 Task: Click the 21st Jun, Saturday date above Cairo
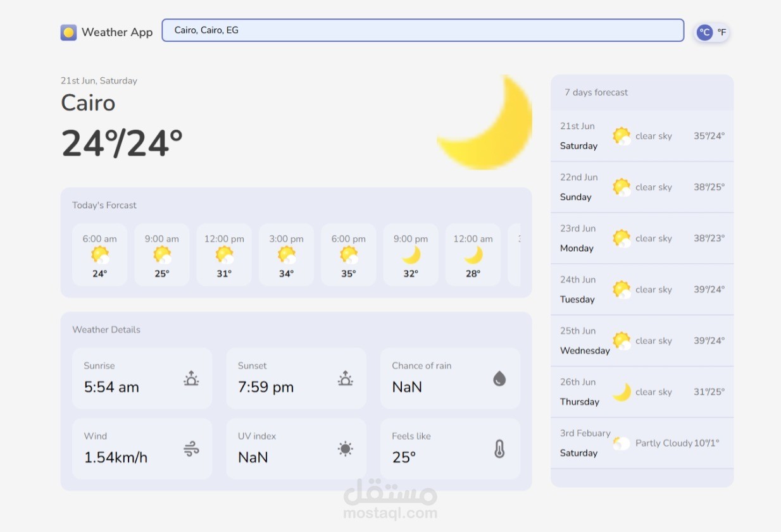pyautogui.click(x=99, y=81)
